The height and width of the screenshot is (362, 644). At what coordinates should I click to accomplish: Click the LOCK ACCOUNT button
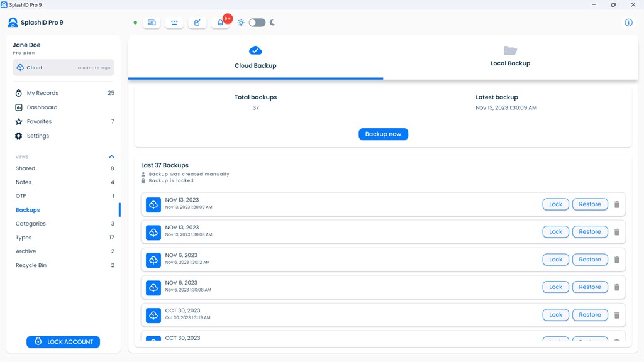point(64,341)
